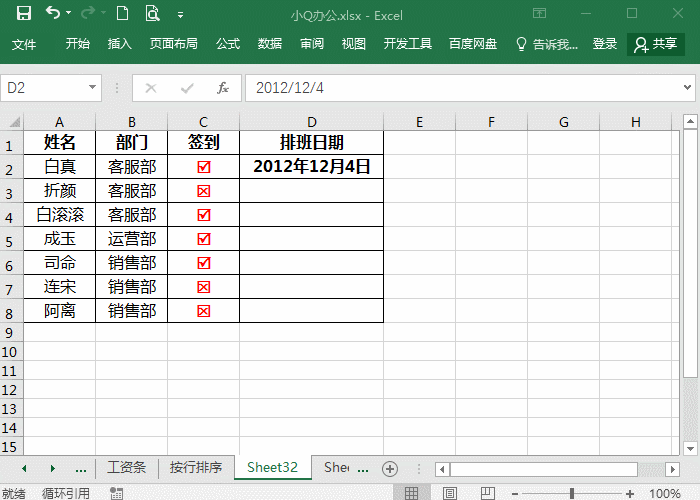Select column D header

pos(312,122)
